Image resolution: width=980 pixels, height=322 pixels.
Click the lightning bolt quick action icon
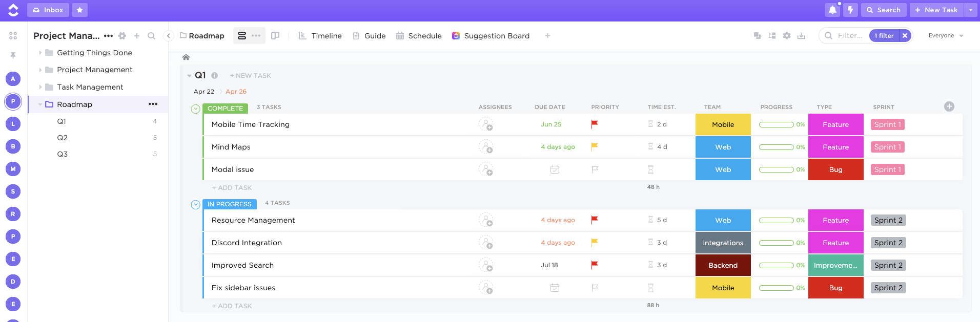(x=850, y=10)
